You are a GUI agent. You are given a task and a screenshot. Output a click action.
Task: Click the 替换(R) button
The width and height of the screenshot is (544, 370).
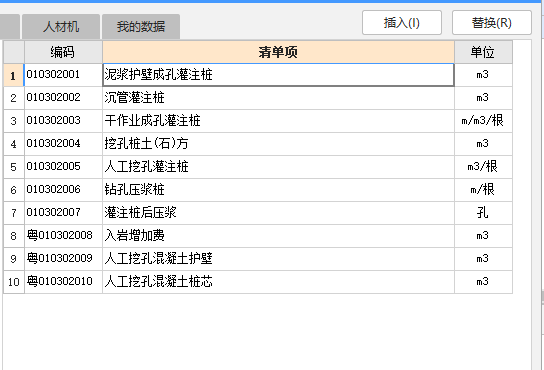click(x=492, y=23)
